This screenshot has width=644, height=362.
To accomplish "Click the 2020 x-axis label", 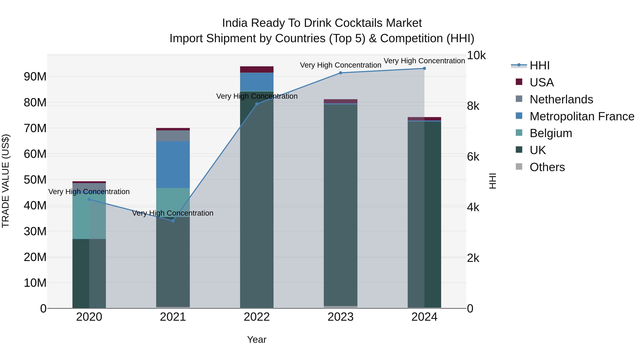I will [89, 317].
